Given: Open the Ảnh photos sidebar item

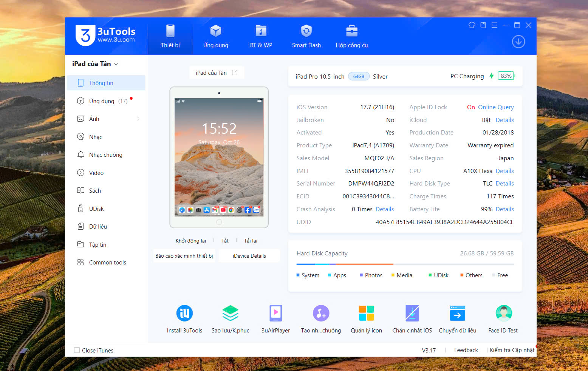Looking at the screenshot, I should [x=106, y=119].
